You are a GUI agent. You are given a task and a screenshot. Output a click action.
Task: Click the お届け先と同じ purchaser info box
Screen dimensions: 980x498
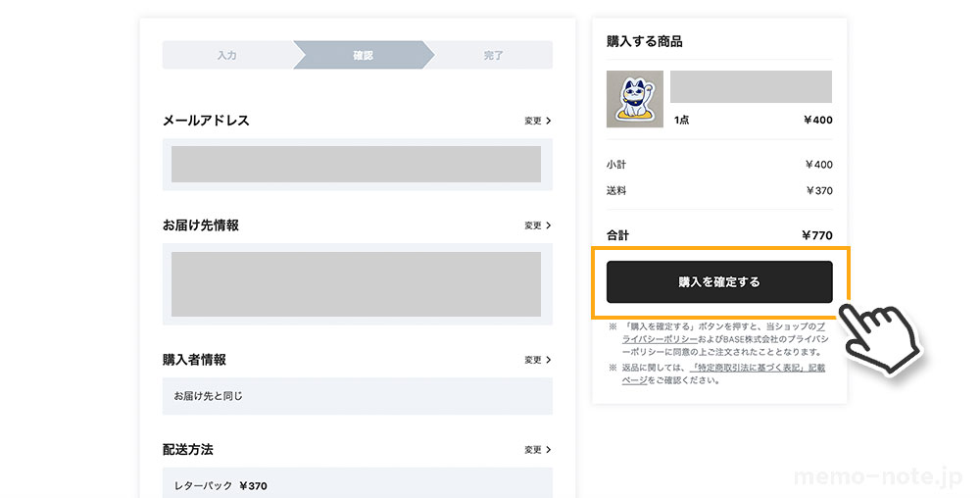(358, 396)
